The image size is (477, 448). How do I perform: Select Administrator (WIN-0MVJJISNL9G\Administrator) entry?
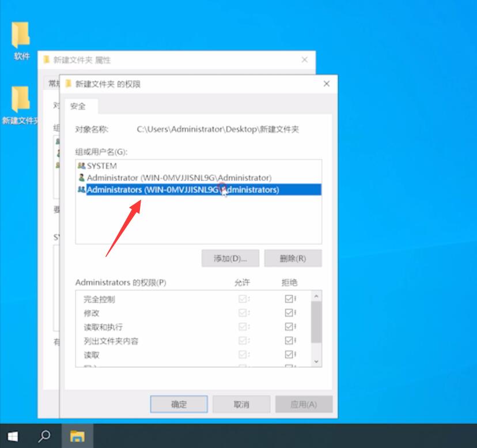pos(198,177)
